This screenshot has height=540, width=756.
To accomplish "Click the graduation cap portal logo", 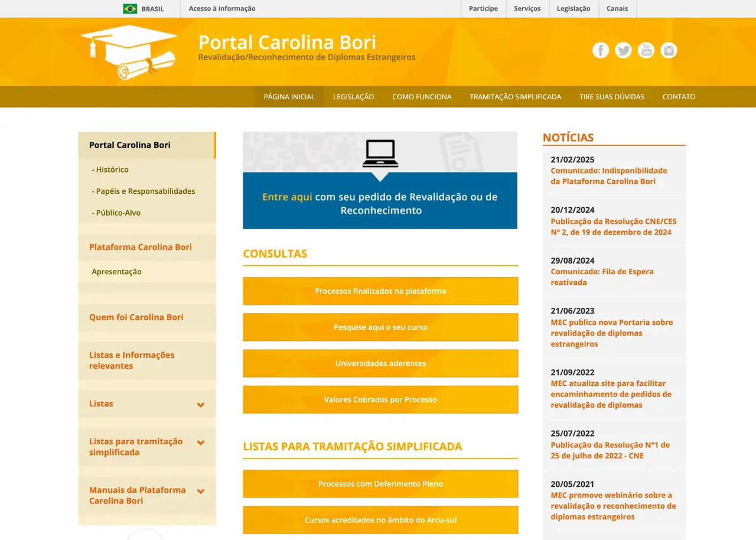I will tap(129, 52).
